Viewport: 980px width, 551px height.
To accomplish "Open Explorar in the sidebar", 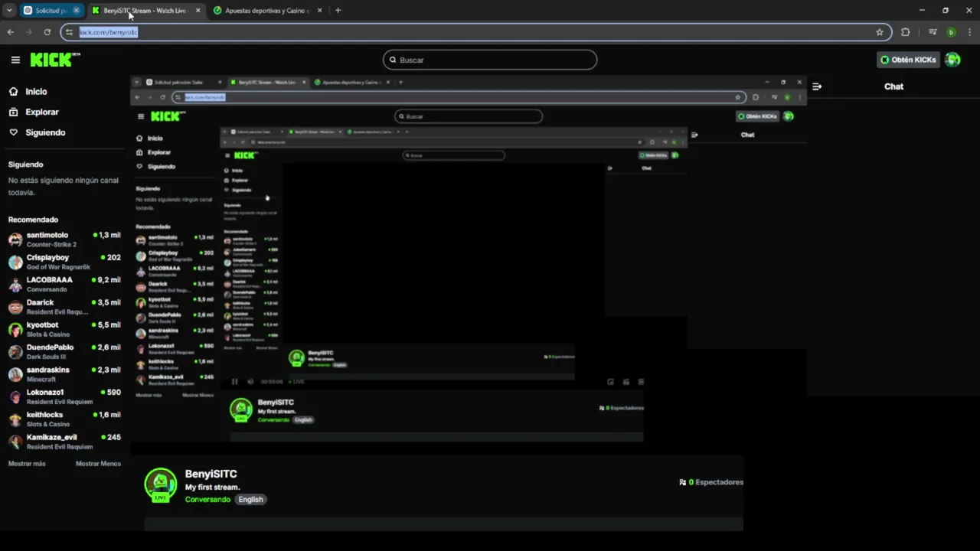I will [x=42, y=112].
